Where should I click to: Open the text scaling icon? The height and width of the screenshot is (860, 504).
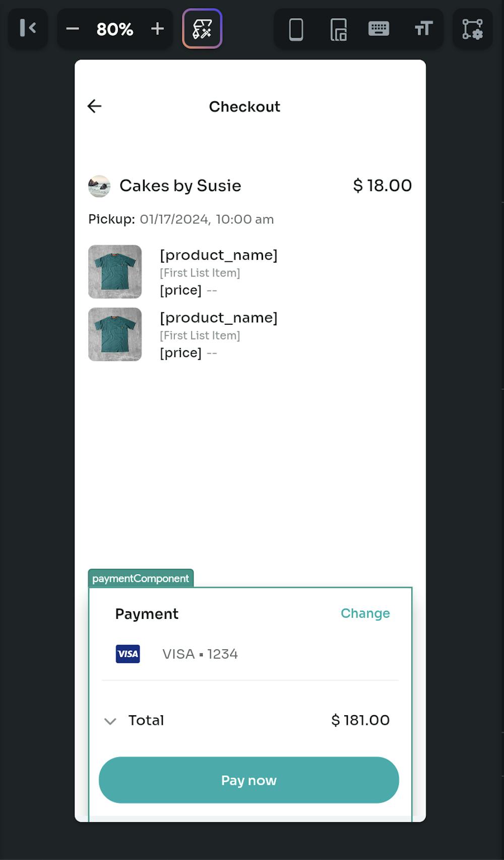(x=423, y=29)
